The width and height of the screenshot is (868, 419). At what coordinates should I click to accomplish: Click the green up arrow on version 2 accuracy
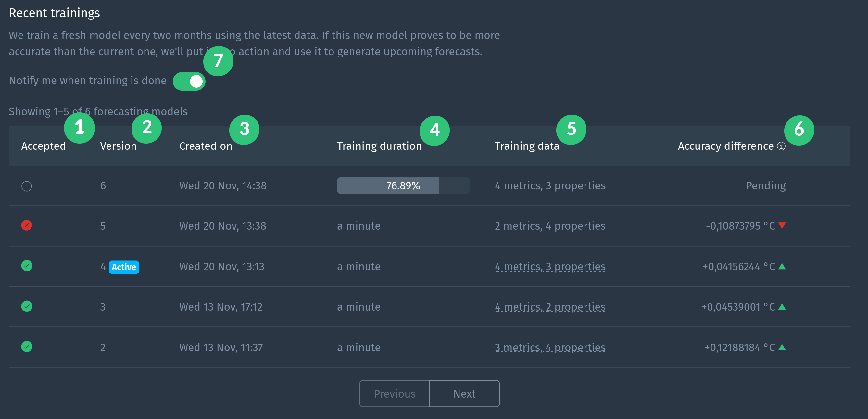pyautogui.click(x=782, y=347)
